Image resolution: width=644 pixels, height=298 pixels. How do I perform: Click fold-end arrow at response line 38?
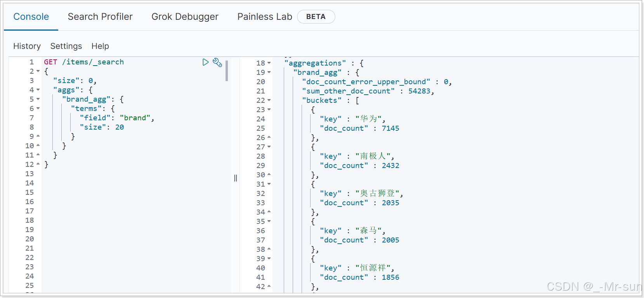pyautogui.click(x=269, y=249)
